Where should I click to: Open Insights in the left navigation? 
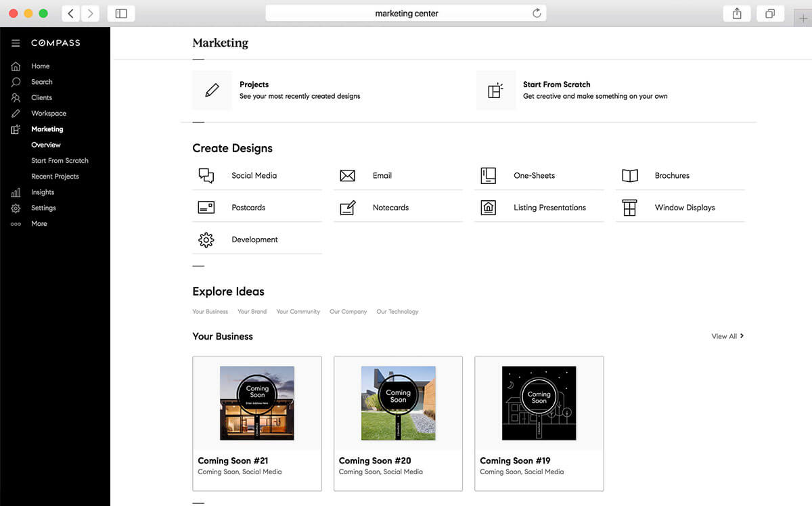click(43, 192)
